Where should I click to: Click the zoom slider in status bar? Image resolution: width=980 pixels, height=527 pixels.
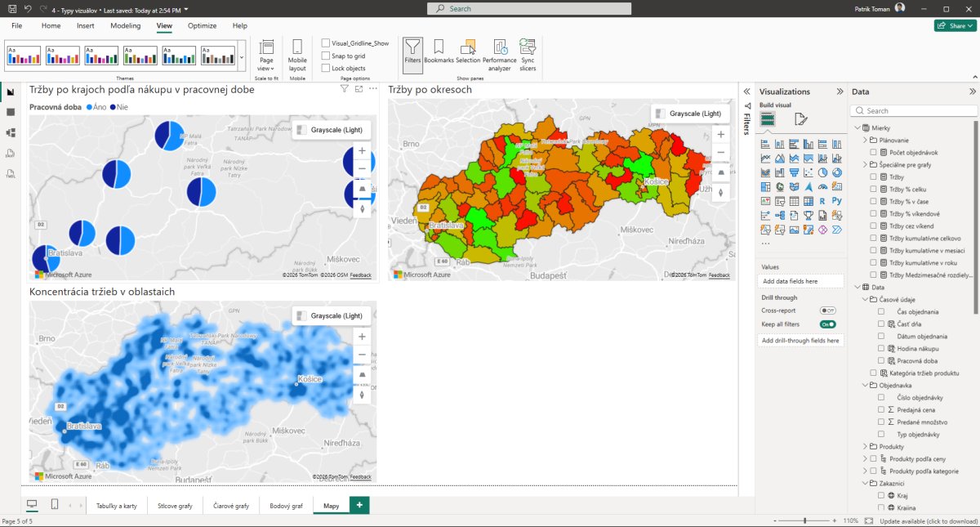point(805,520)
